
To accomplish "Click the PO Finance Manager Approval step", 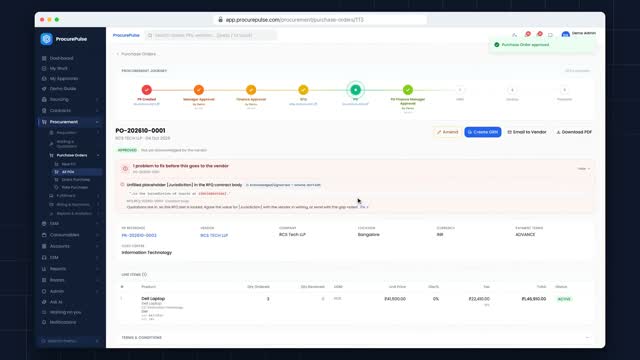I will pos(408,90).
